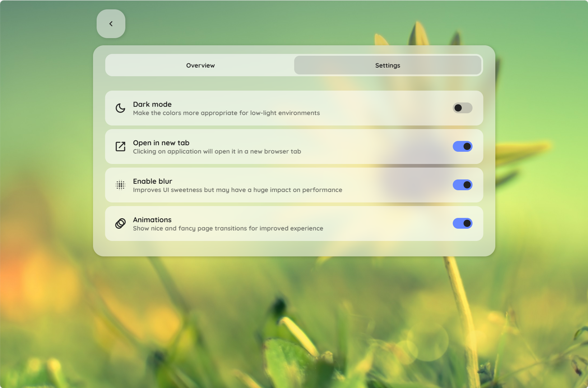The image size is (588, 388).
Task: Click the overlapping circles Animations icon
Action: (120, 224)
